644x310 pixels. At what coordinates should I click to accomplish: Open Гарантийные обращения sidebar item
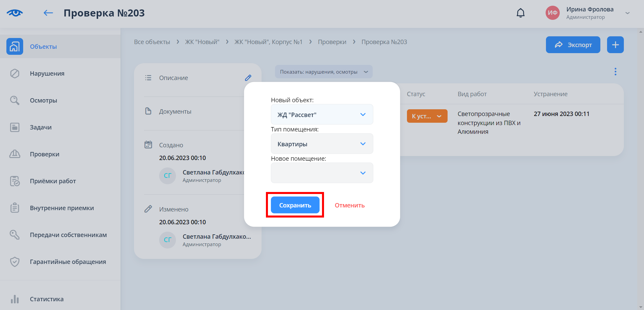click(x=68, y=262)
